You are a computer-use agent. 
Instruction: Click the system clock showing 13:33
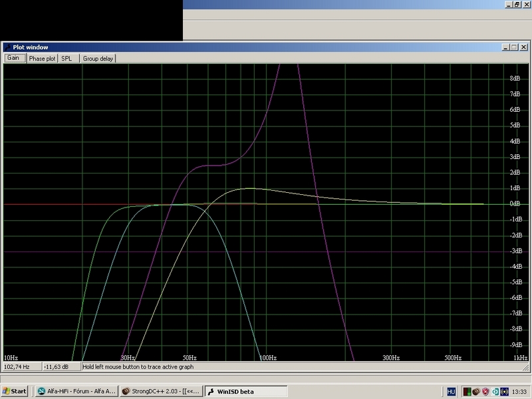[519, 391]
